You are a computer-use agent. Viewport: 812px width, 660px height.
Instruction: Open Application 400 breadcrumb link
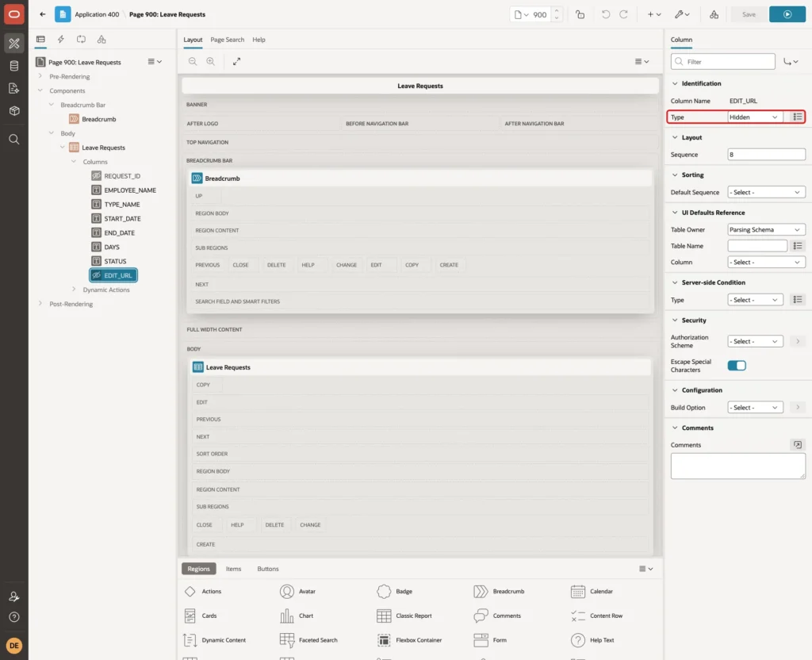(97, 14)
